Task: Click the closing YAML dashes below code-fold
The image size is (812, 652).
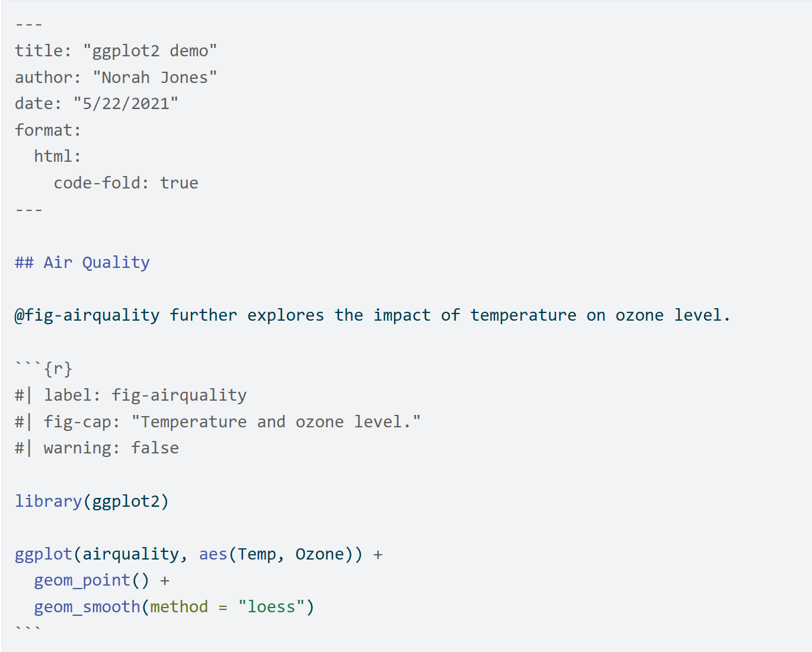Action: click(x=28, y=210)
